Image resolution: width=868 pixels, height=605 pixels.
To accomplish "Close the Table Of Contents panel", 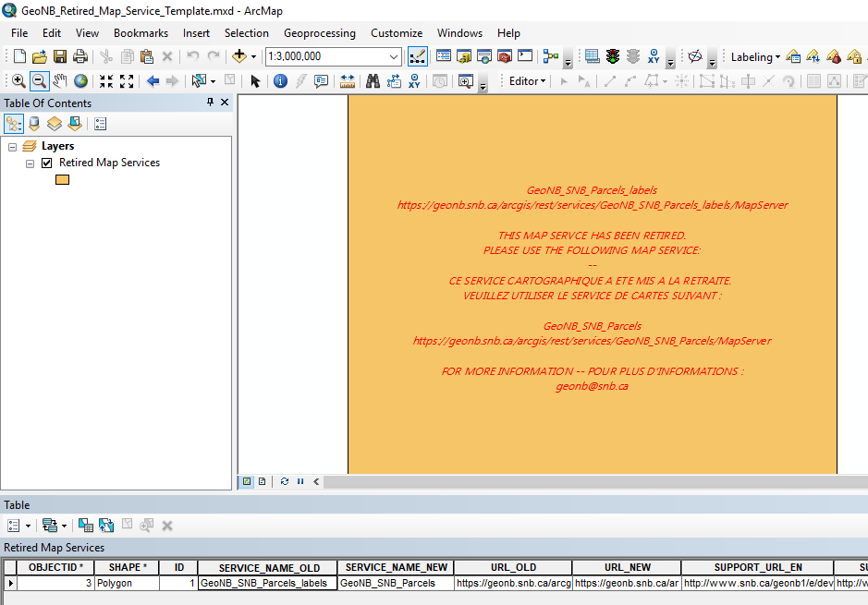I will [x=225, y=103].
